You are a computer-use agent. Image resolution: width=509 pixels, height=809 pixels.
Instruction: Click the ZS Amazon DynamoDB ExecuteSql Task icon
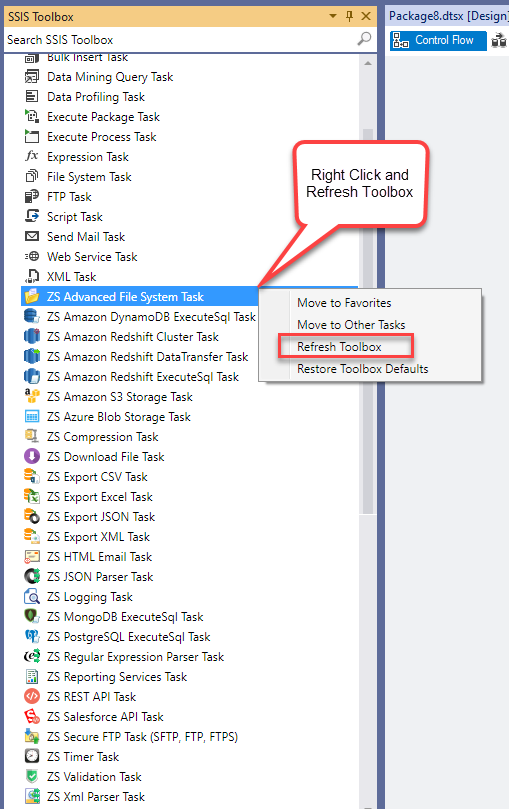pos(32,316)
